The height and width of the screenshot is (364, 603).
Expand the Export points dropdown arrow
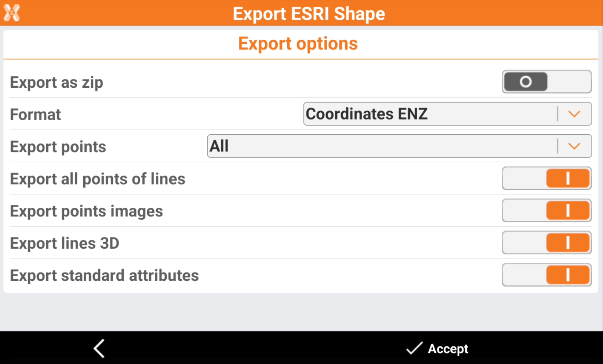(574, 146)
